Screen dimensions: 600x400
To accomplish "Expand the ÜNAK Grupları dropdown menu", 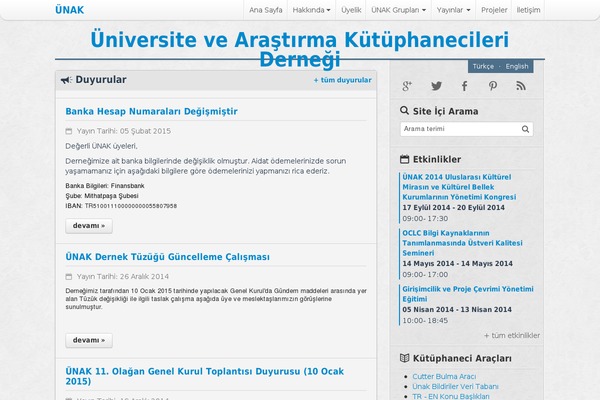I will tap(398, 10).
